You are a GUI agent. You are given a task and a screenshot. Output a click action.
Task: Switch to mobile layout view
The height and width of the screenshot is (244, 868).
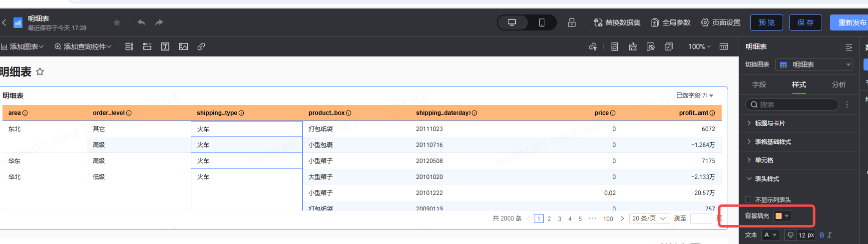[541, 22]
